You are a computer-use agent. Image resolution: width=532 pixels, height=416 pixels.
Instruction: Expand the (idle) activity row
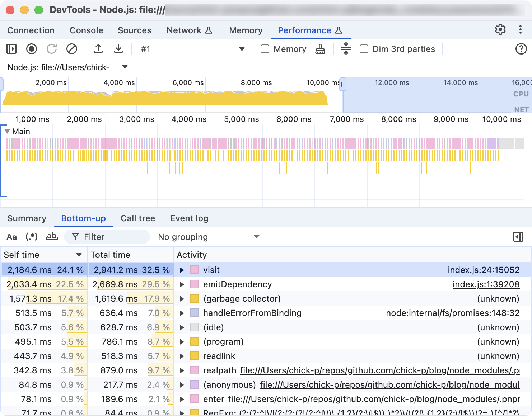click(182, 327)
